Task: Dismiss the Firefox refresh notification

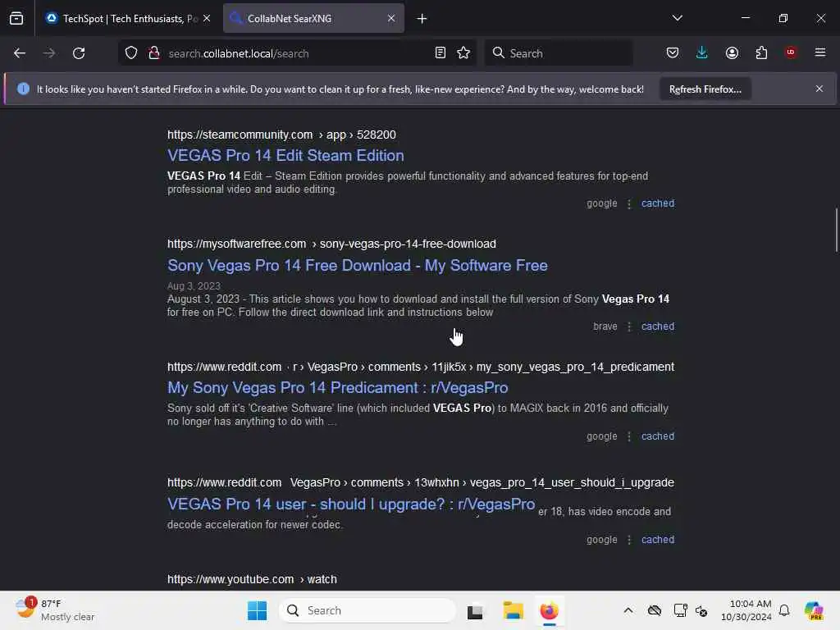Action: coord(819,89)
